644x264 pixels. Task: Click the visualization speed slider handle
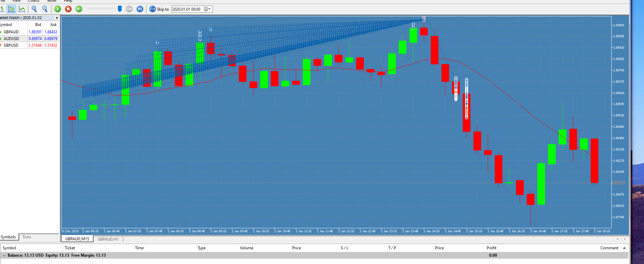(120, 9)
